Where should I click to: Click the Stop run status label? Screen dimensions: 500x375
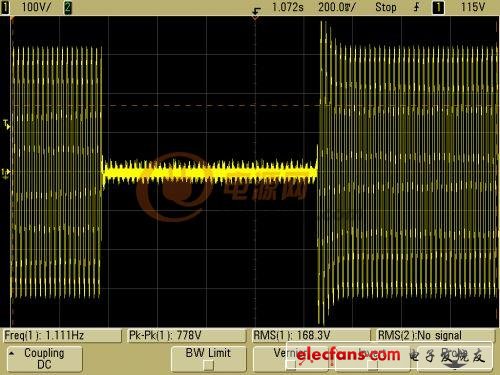click(386, 7)
